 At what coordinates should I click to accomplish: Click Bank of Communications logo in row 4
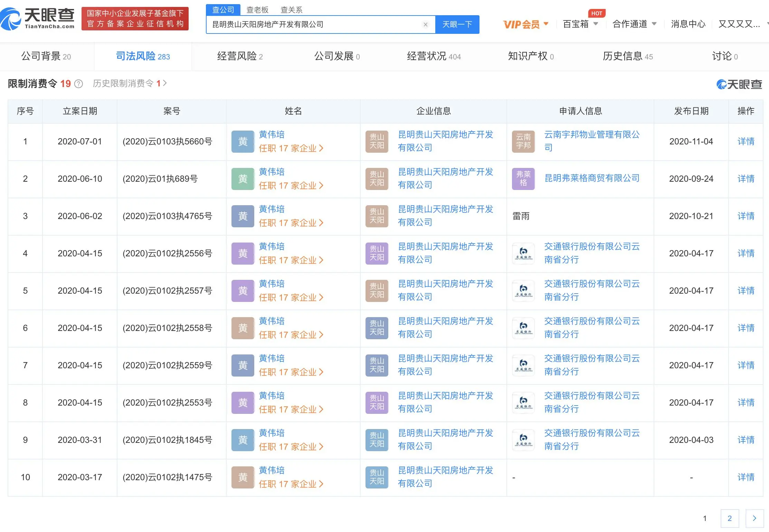point(523,254)
